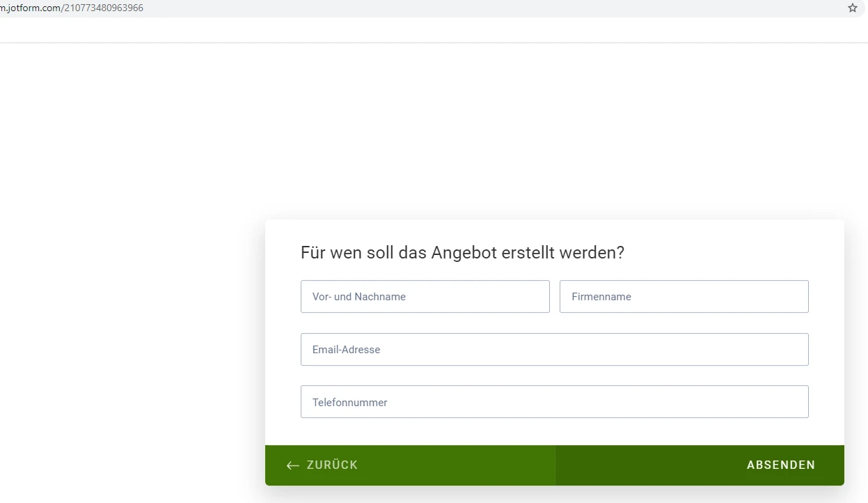This screenshot has width=868, height=503.
Task: Click the 'Vor- und Nachname' placeholder text
Action: 358,297
